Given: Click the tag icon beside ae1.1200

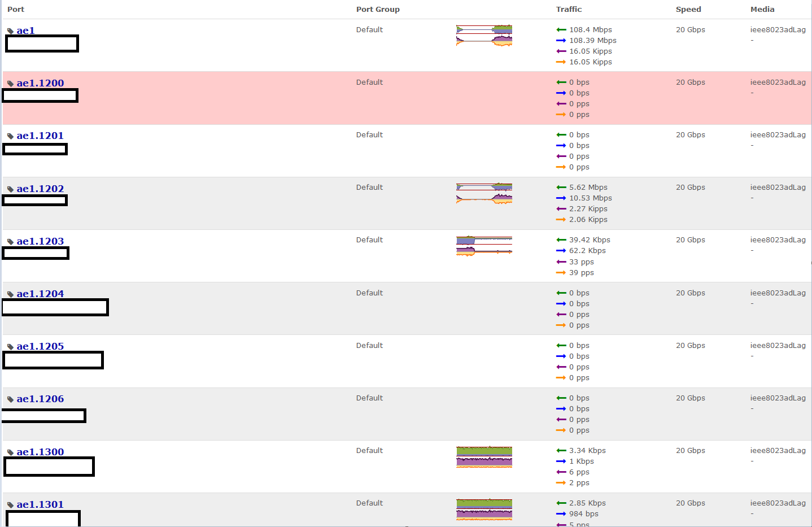Looking at the screenshot, I should [9, 82].
